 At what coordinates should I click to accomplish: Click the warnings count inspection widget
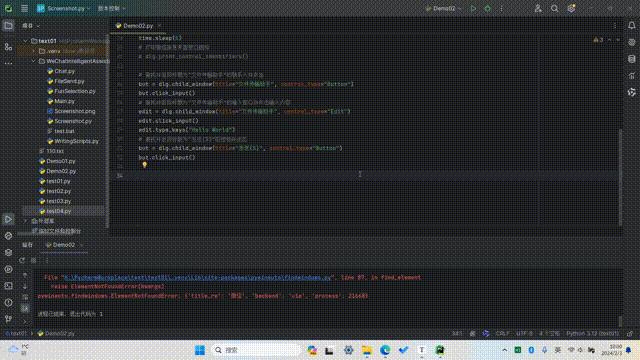tap(598, 40)
